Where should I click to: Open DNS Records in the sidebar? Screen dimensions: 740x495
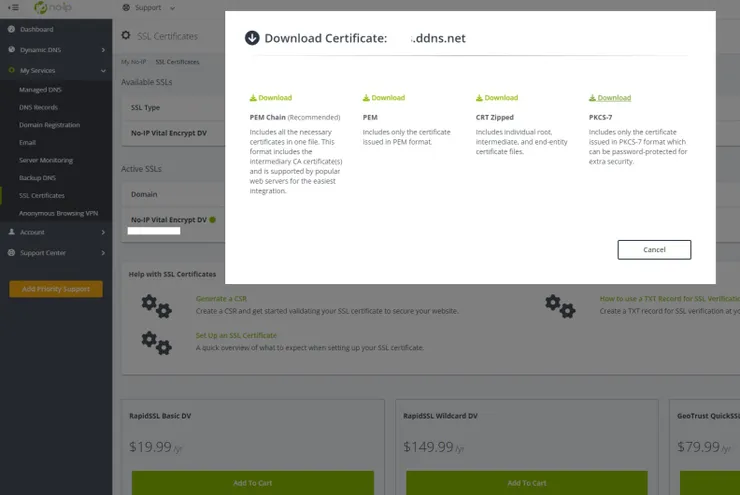[38, 107]
